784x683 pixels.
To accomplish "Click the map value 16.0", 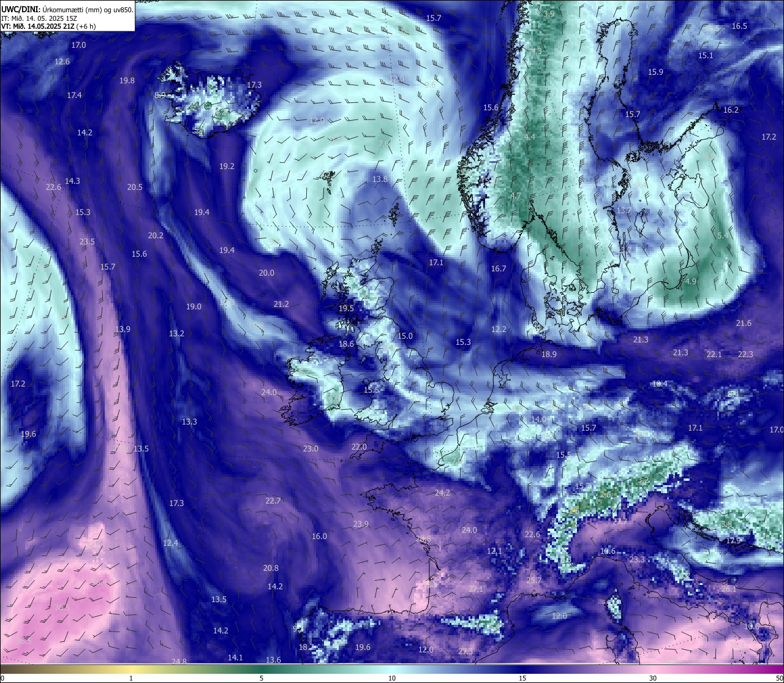I will point(319,536).
